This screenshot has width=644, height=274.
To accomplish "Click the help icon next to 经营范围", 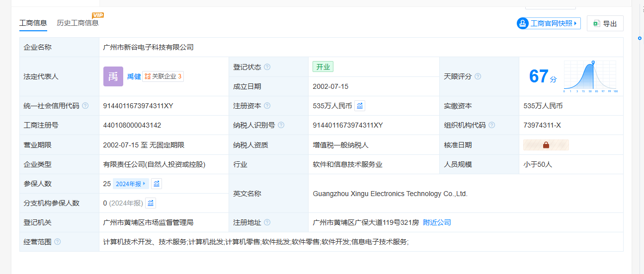I will click(58, 242).
